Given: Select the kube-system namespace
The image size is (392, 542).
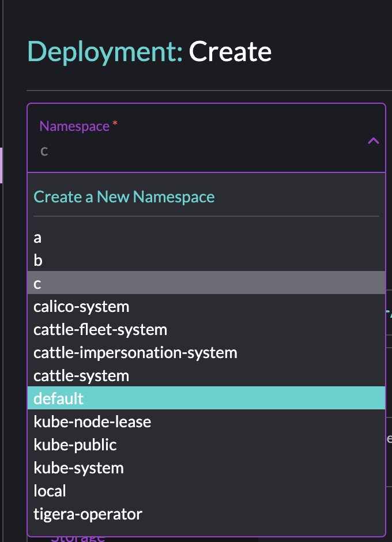Looking at the screenshot, I should pyautogui.click(x=78, y=468).
